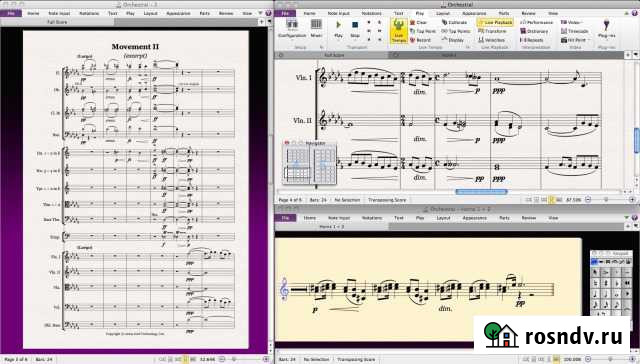Select the Full Score document tab
The height and width of the screenshot is (364, 640).
tap(57, 22)
